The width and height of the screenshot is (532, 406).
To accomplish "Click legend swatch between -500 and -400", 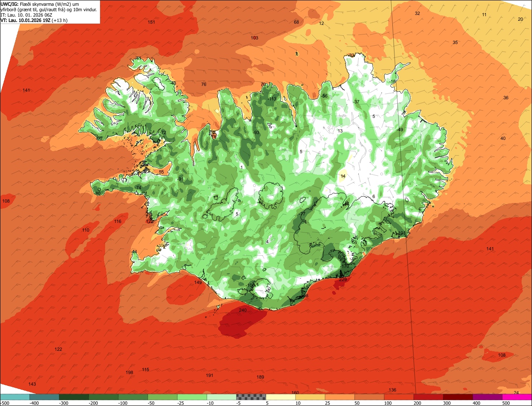I will click(15, 397).
